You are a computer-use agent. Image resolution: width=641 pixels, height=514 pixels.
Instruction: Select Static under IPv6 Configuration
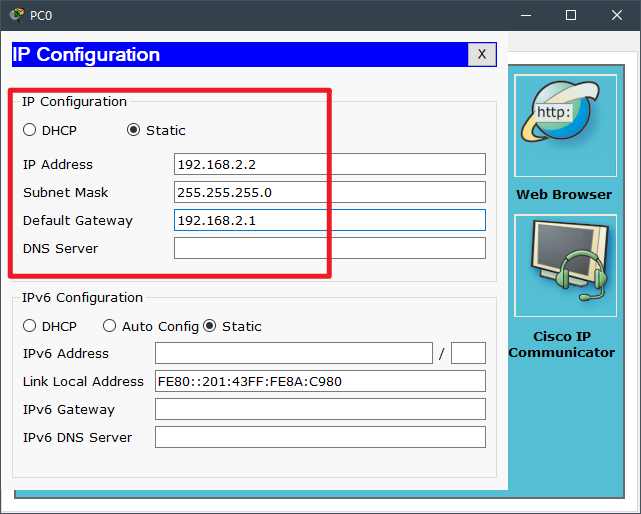(x=210, y=326)
